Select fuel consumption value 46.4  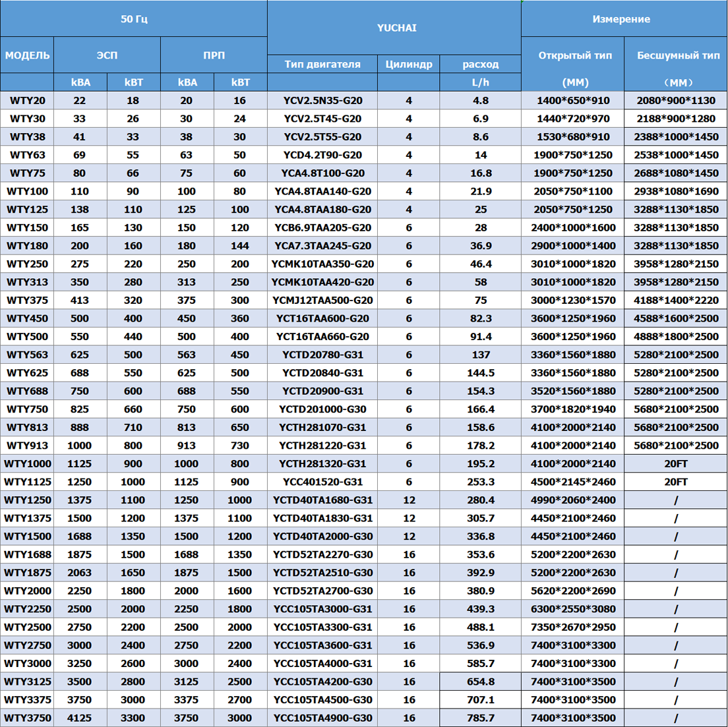481,264
